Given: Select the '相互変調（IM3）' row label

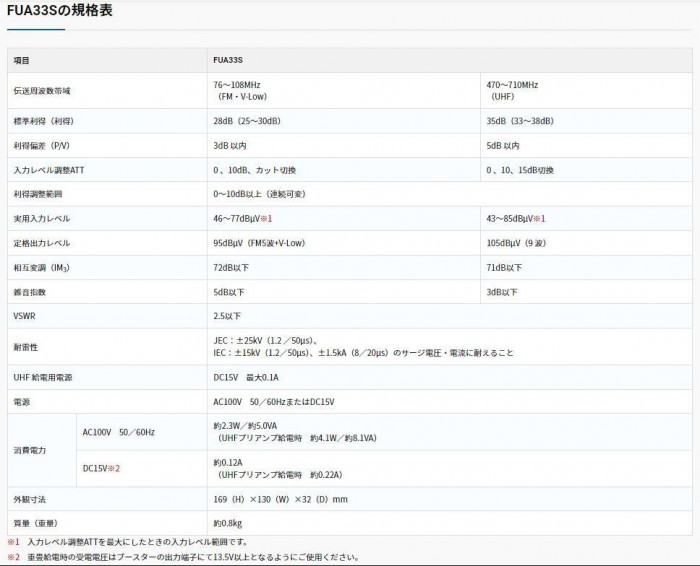Looking at the screenshot, I should 42,268.
